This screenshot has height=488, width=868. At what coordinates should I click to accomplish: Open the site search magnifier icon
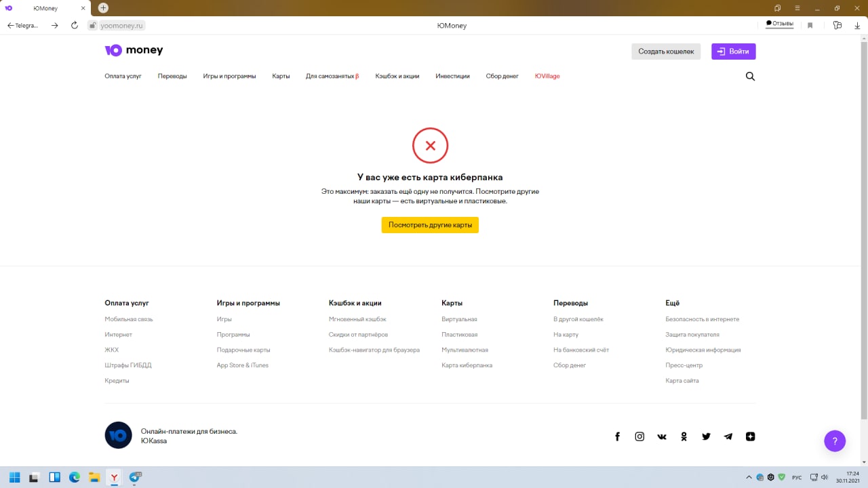coord(750,77)
